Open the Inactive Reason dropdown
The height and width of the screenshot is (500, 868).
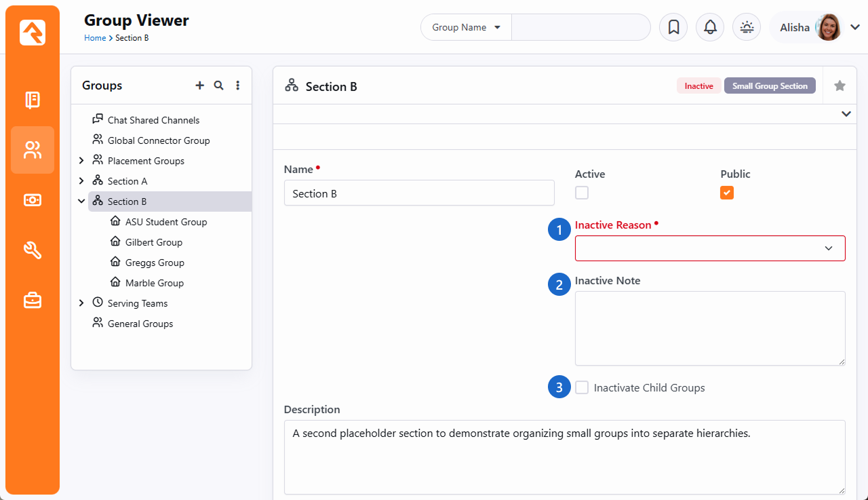(709, 248)
